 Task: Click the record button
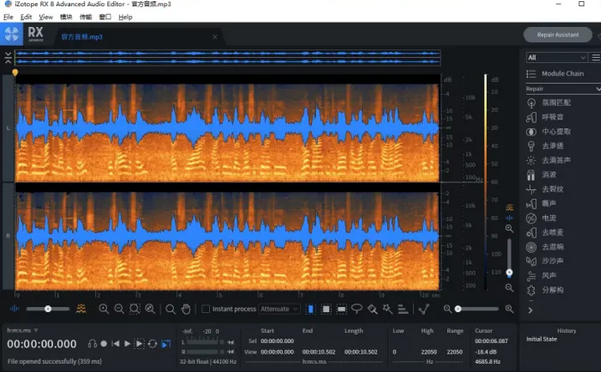(x=103, y=344)
